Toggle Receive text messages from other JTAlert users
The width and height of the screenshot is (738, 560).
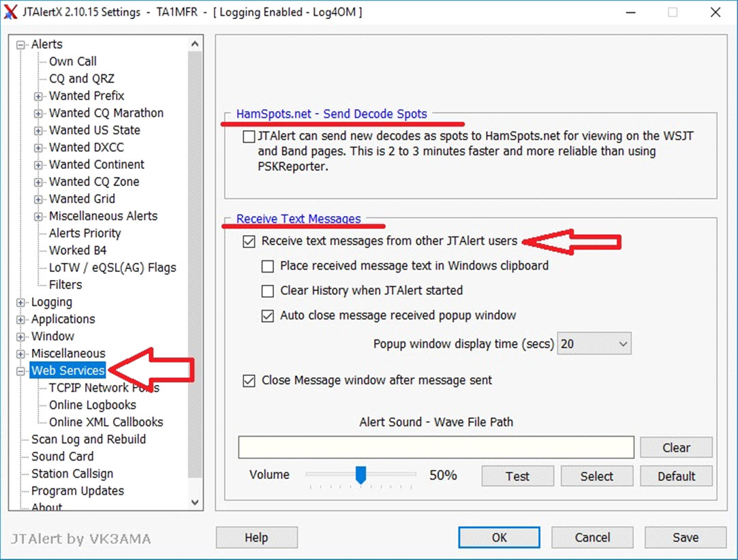tap(249, 241)
